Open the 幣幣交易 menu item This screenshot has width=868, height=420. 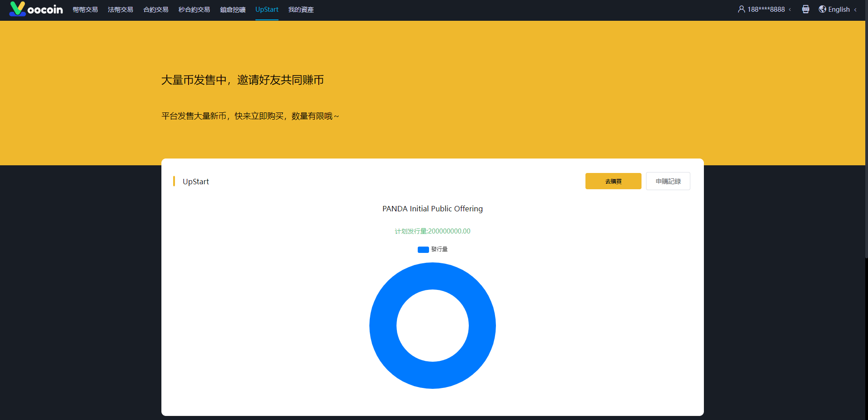coord(85,9)
